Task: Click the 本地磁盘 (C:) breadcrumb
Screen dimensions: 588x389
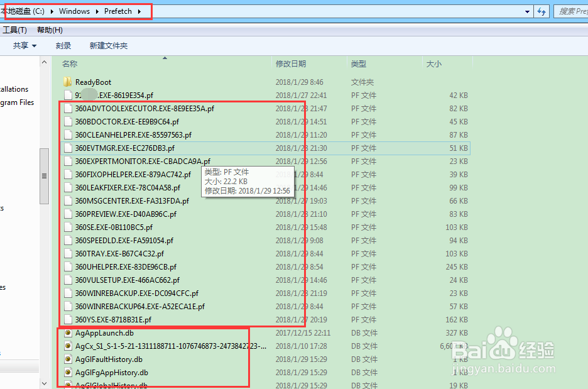Action: (23, 11)
